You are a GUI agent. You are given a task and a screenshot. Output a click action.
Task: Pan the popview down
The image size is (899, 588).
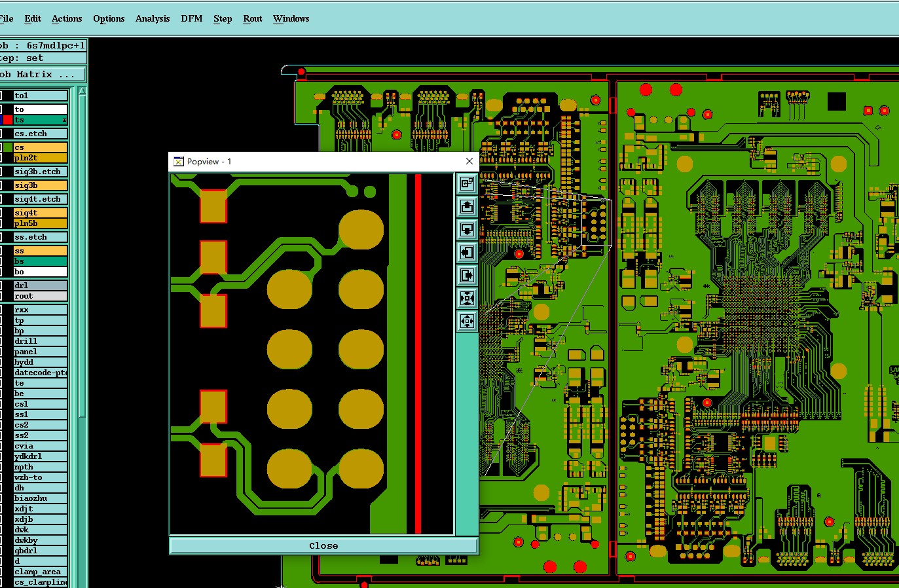point(467,229)
